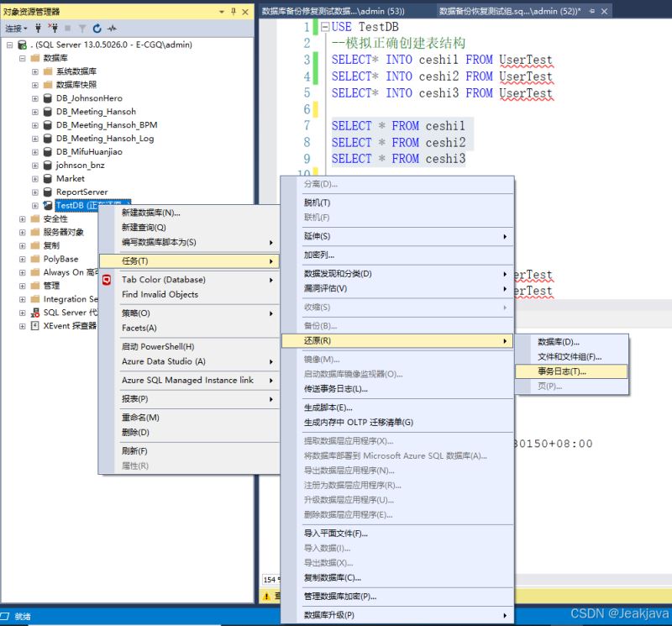Choose 脱机(T) in tasks submenu
The image size is (672, 626).
coord(397,203)
